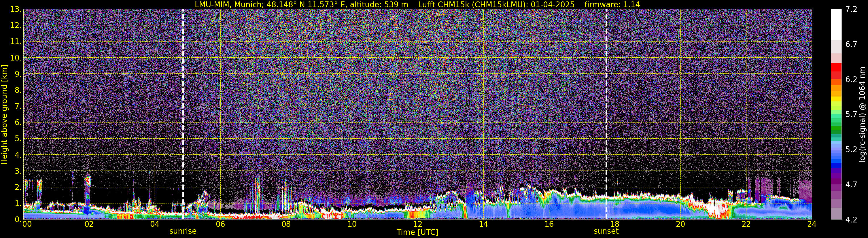Screen dimensions: 868x238
Task: Click x-axis time tick '24'
Action: [812, 224]
